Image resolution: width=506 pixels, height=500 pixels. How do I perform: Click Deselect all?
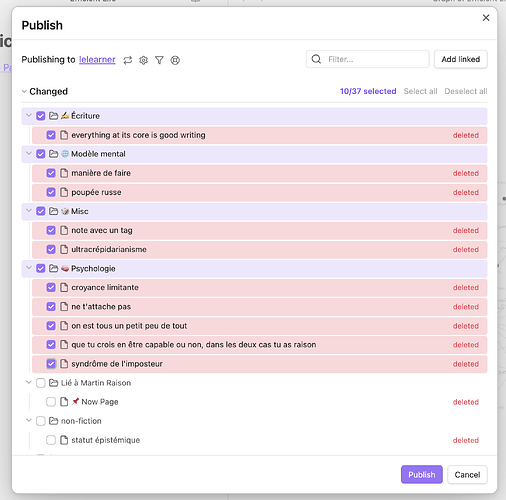(x=466, y=91)
